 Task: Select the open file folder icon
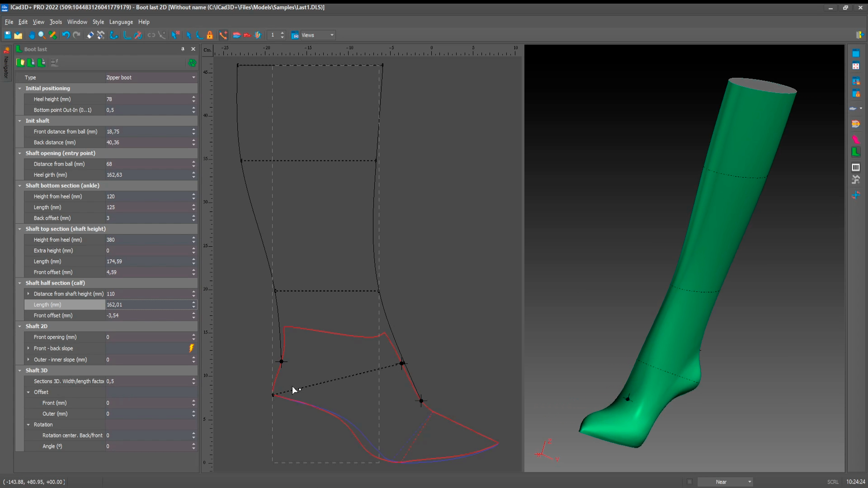(18, 35)
